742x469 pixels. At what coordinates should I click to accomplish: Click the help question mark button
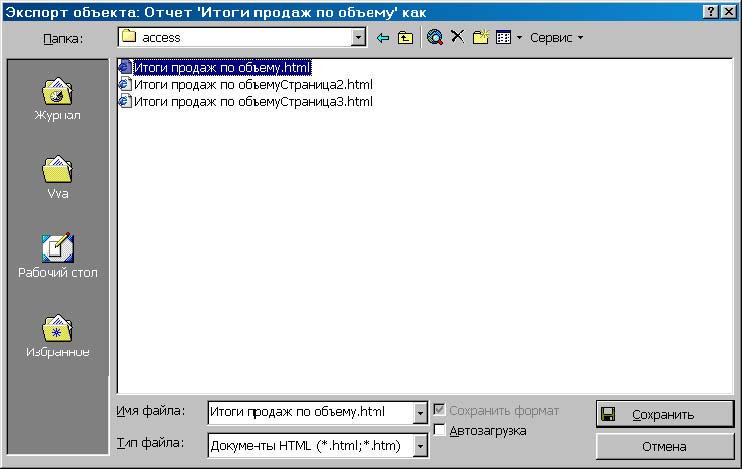coord(711,10)
